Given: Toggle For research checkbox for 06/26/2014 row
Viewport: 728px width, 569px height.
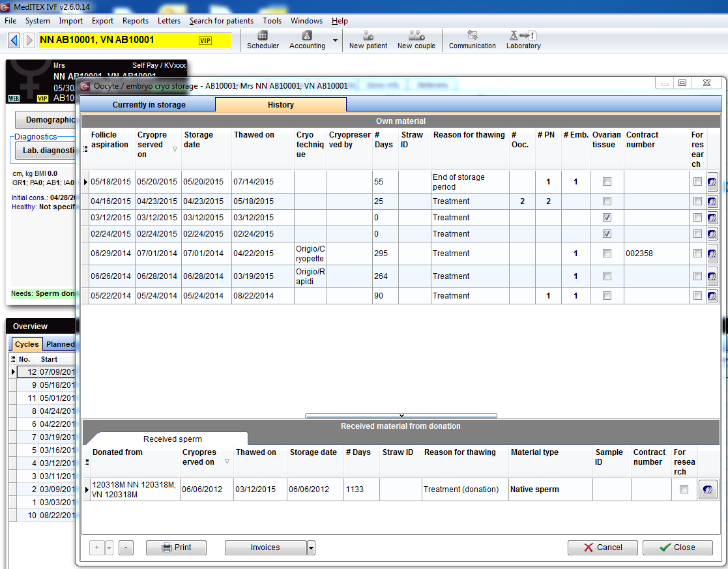Looking at the screenshot, I should (x=697, y=276).
